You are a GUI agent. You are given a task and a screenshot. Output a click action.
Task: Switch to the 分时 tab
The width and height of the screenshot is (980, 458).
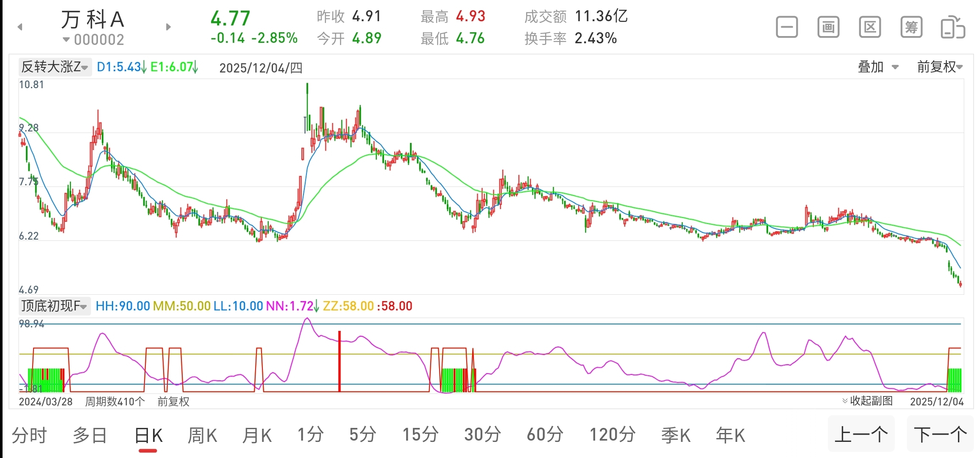[29, 436]
